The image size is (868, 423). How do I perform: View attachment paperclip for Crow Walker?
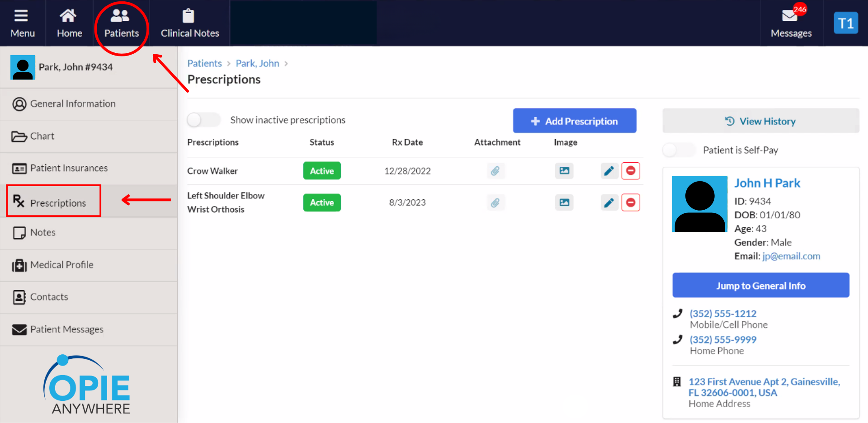[495, 171]
